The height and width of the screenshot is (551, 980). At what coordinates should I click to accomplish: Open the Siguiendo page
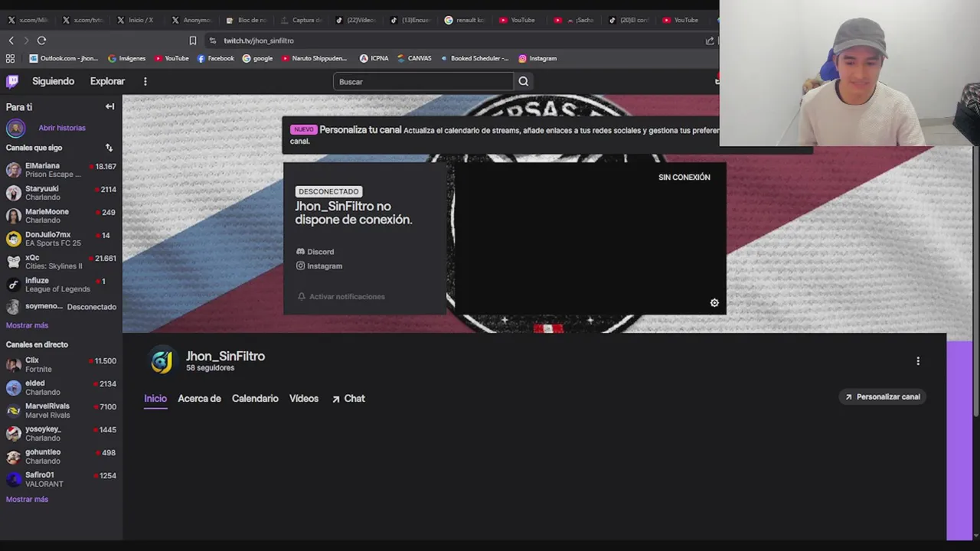[x=53, y=81]
